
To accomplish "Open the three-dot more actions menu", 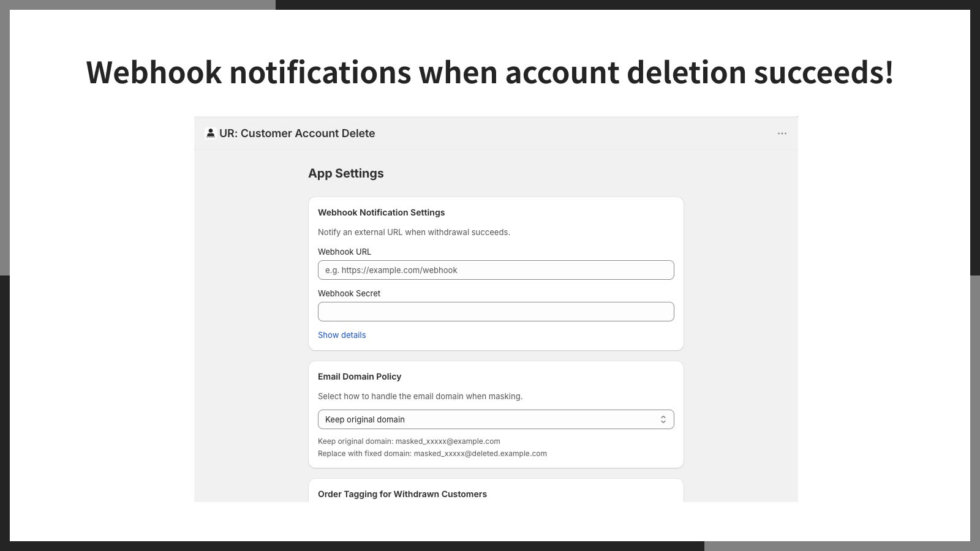I will click(x=782, y=133).
